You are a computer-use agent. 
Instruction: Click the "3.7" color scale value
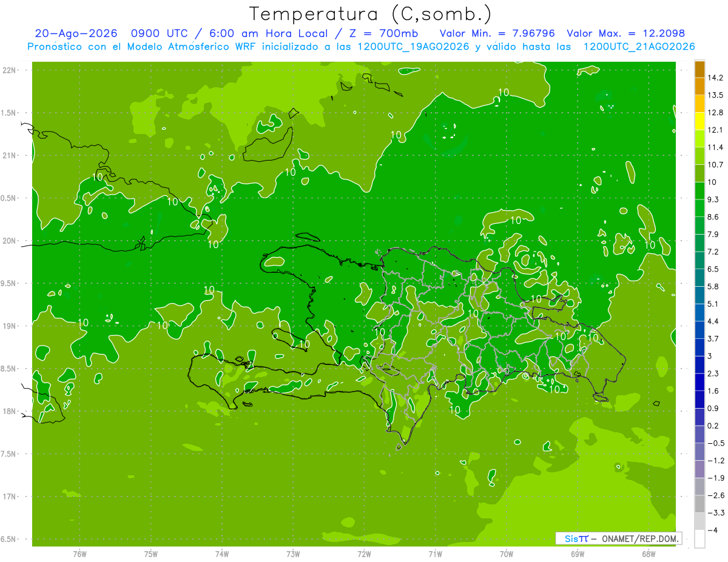pos(713,338)
